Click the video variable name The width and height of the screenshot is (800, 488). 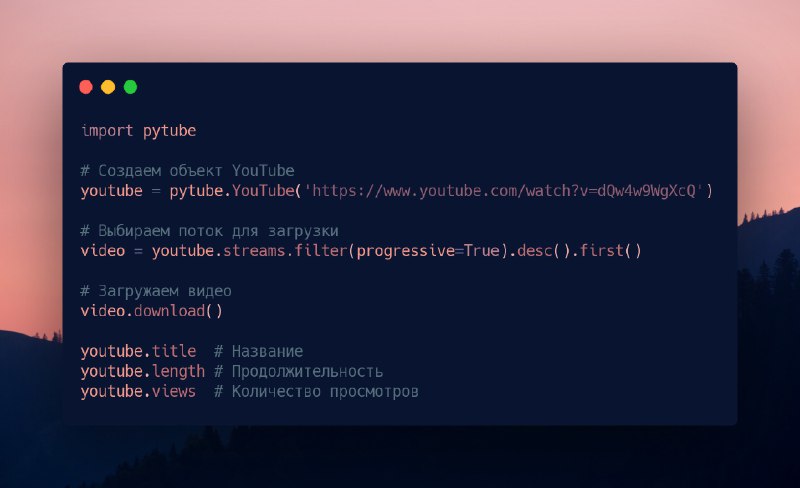pos(103,251)
